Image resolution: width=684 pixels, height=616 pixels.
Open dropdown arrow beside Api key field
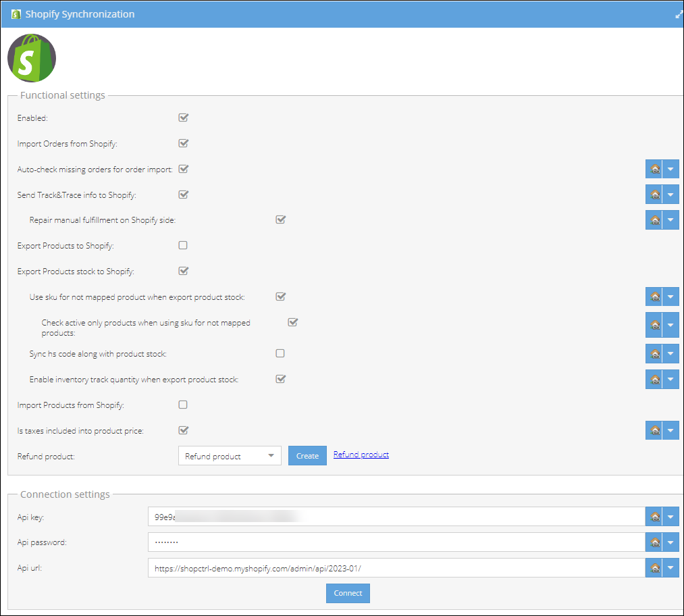pos(670,517)
